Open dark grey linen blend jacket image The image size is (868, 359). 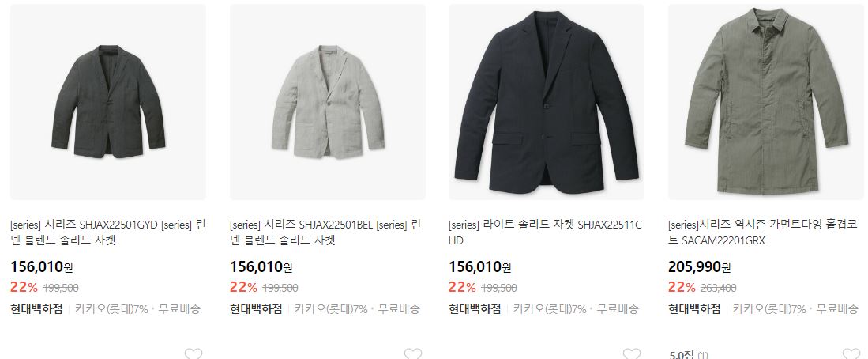pos(108,102)
